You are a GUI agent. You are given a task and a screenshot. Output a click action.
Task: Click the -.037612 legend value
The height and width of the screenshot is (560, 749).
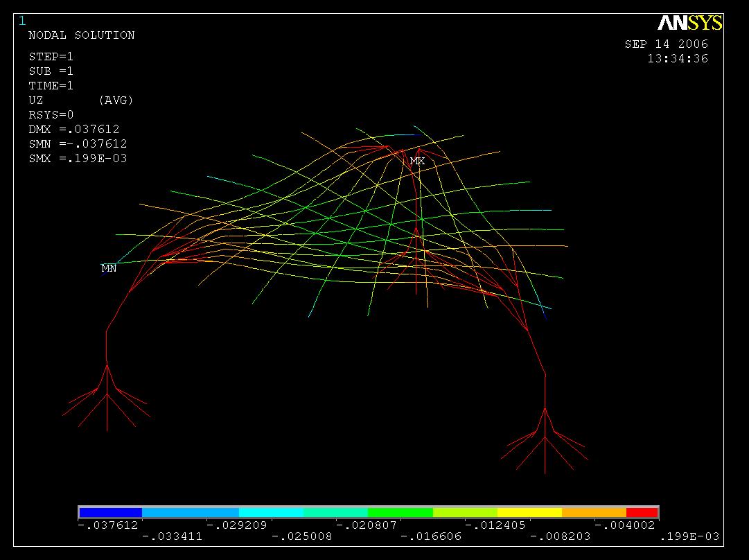click(x=108, y=525)
